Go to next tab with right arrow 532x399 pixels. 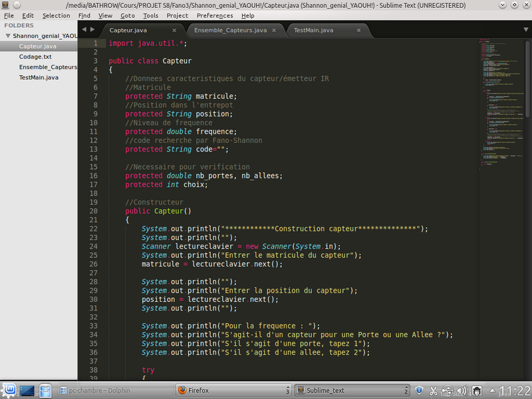pos(92,30)
